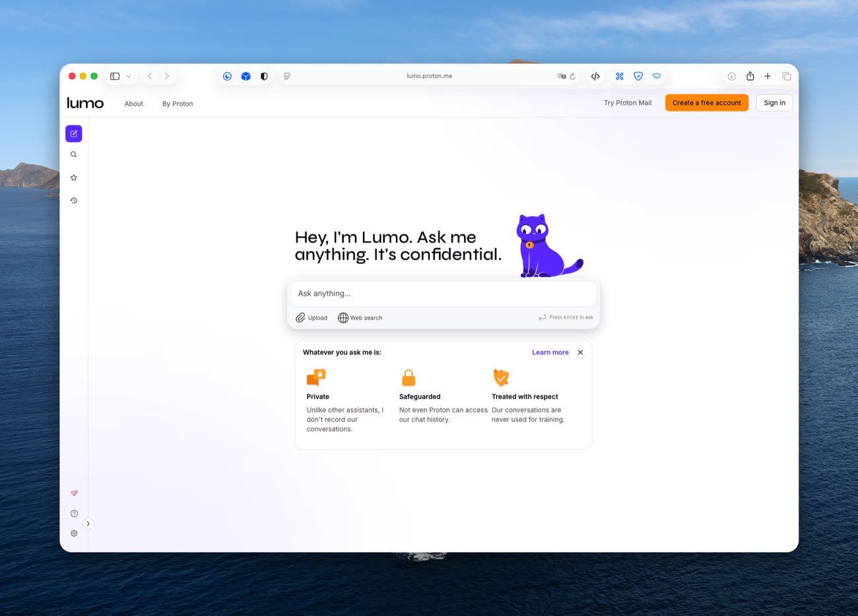Click the code brackets extension icon
The height and width of the screenshot is (616, 858).
[x=595, y=77]
